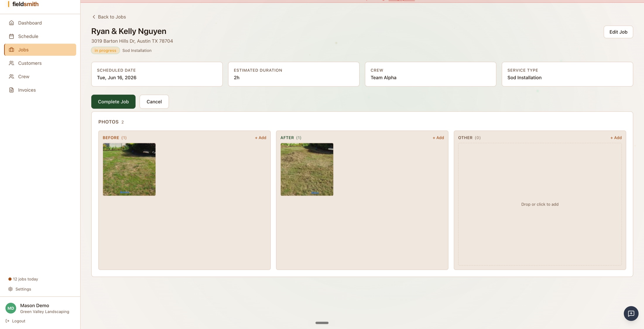Screen dimensions: 644x329
Task: Click the 2h estimated duration value
Action: (237, 78)
